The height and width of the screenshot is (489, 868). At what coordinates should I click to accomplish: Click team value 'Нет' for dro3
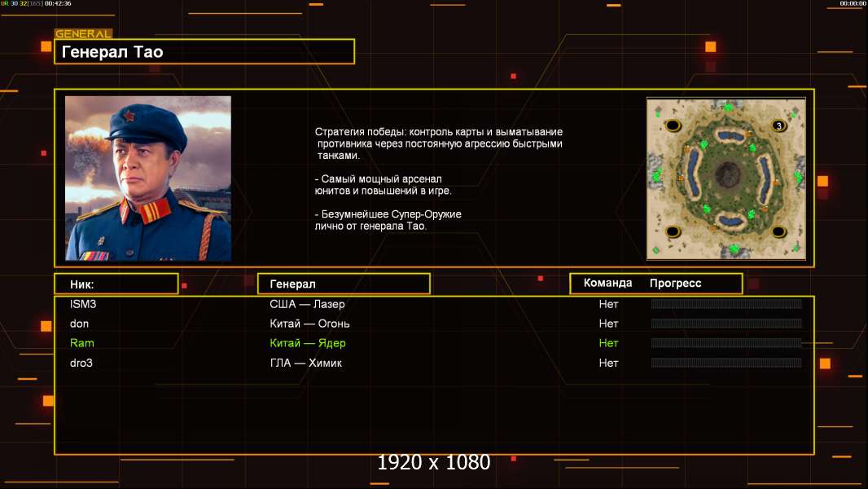(608, 363)
